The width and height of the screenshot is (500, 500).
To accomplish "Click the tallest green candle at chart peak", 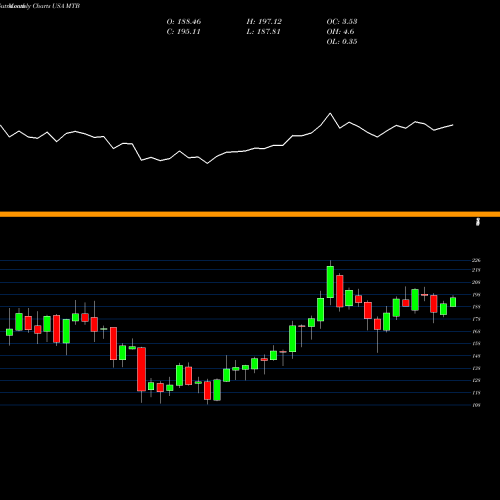I will tap(330, 282).
